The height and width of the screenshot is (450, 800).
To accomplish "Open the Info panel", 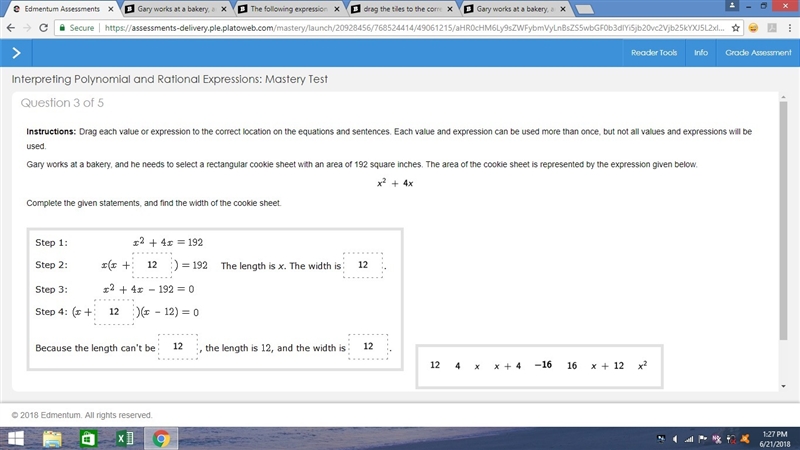I will (x=701, y=53).
